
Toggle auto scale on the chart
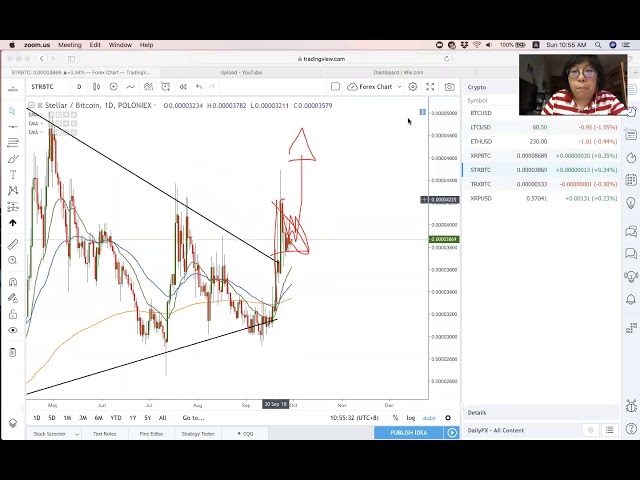(x=429, y=418)
